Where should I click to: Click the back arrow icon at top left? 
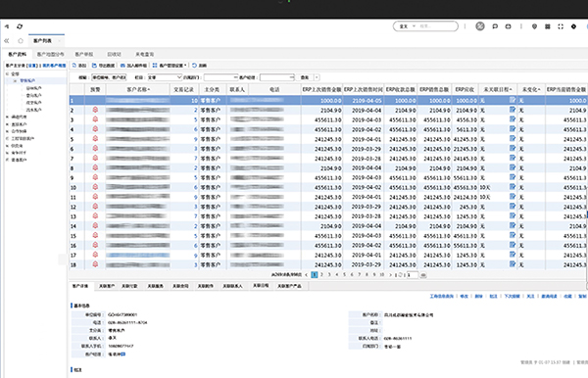click(7, 26)
